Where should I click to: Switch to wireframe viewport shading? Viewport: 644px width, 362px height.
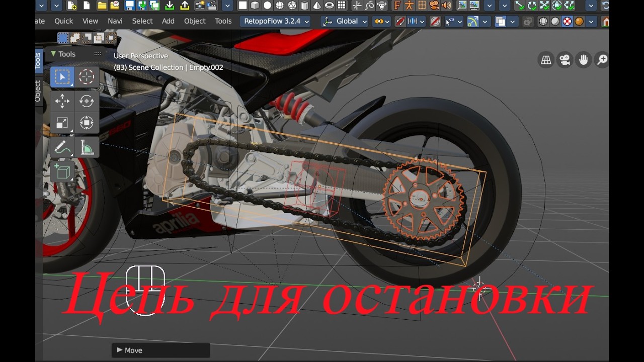click(x=543, y=22)
